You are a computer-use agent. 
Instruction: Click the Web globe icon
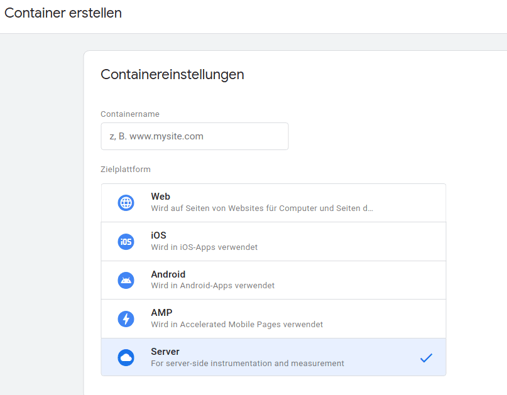coord(126,203)
